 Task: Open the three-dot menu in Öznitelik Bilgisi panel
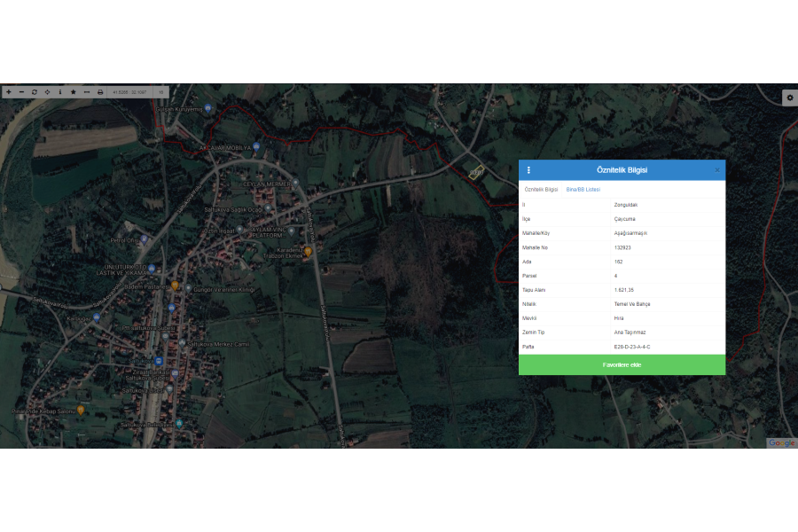pos(528,170)
